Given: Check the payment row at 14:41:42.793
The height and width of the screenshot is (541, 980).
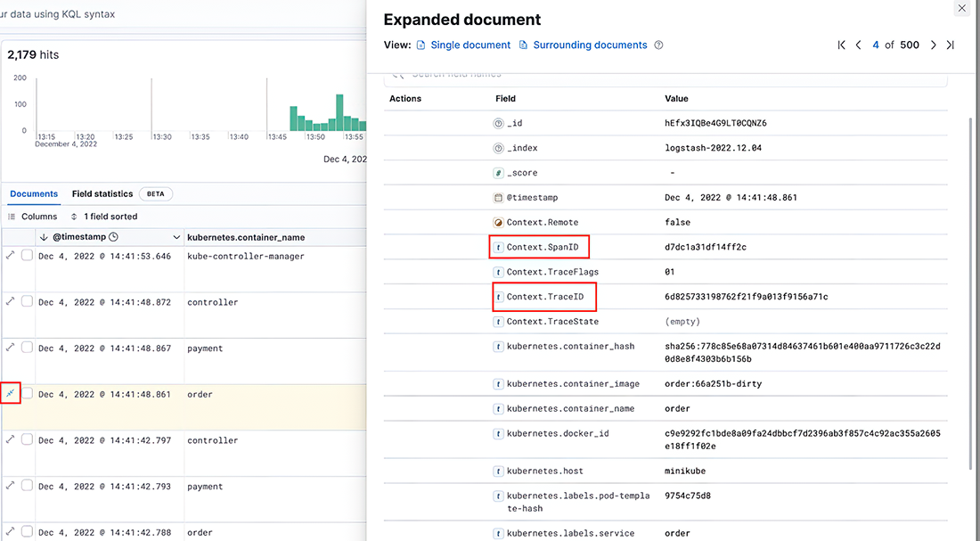Looking at the screenshot, I should (27, 486).
